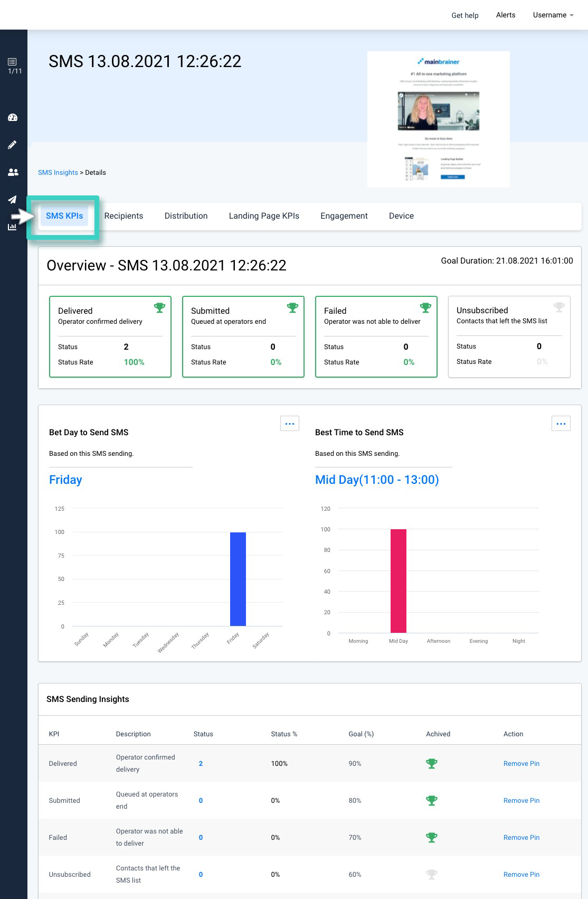Image resolution: width=588 pixels, height=899 pixels.
Task: Click the Delivered status value 2 in table
Action: [201, 764]
